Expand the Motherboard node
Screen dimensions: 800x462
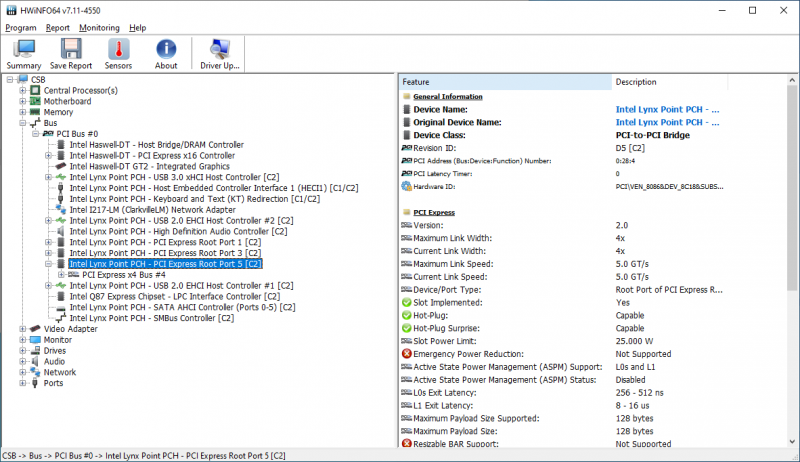click(x=22, y=101)
